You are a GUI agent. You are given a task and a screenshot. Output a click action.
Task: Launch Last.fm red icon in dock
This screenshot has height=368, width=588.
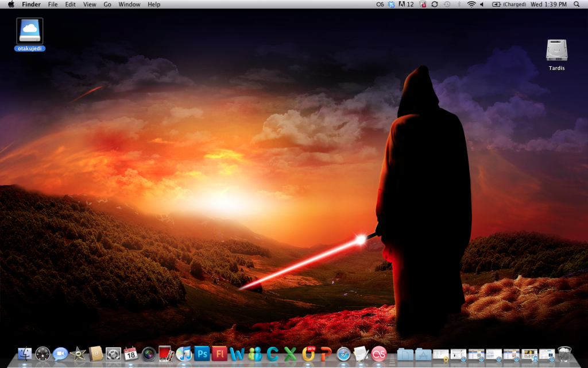click(379, 354)
